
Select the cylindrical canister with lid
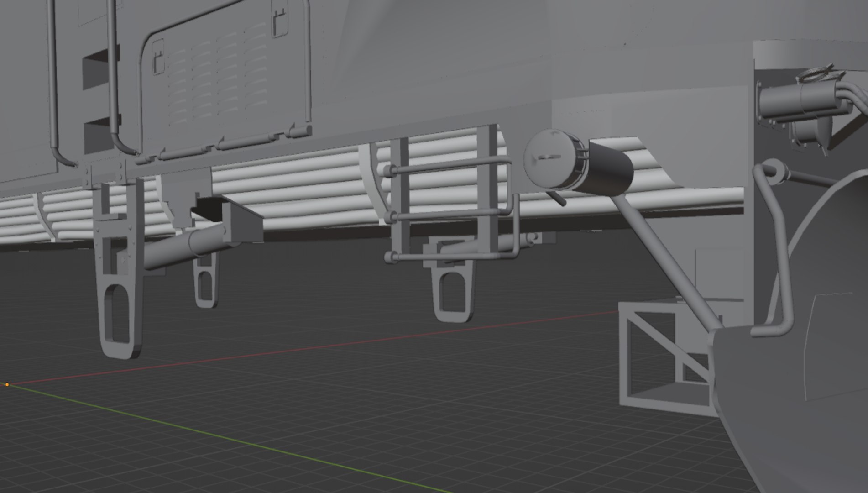578,163
